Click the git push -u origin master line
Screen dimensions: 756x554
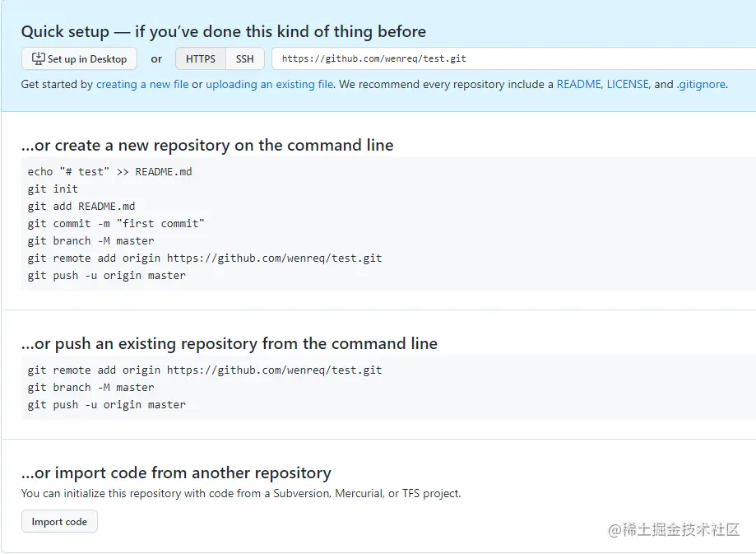click(107, 275)
